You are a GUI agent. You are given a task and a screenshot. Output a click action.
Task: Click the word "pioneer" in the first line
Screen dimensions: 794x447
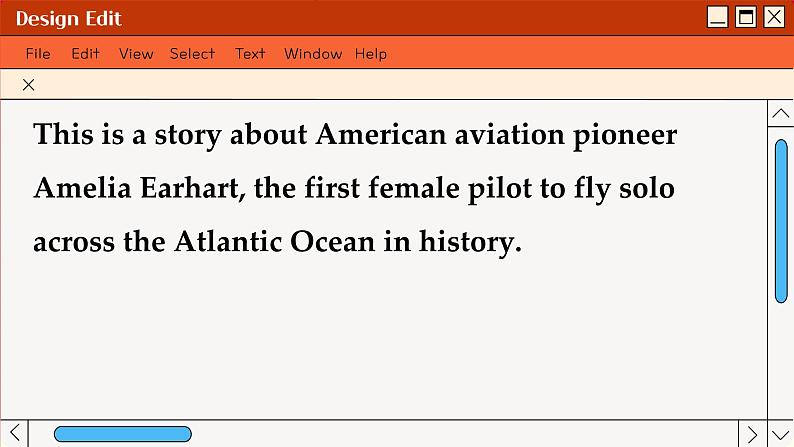[625, 136]
